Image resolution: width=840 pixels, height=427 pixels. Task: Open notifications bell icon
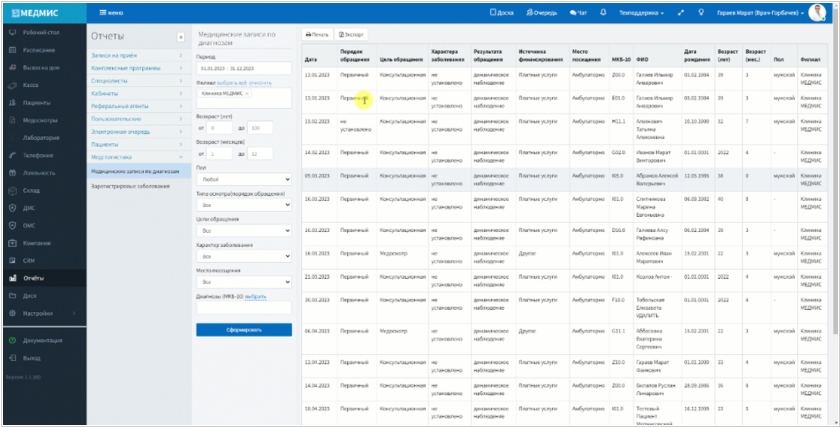603,12
